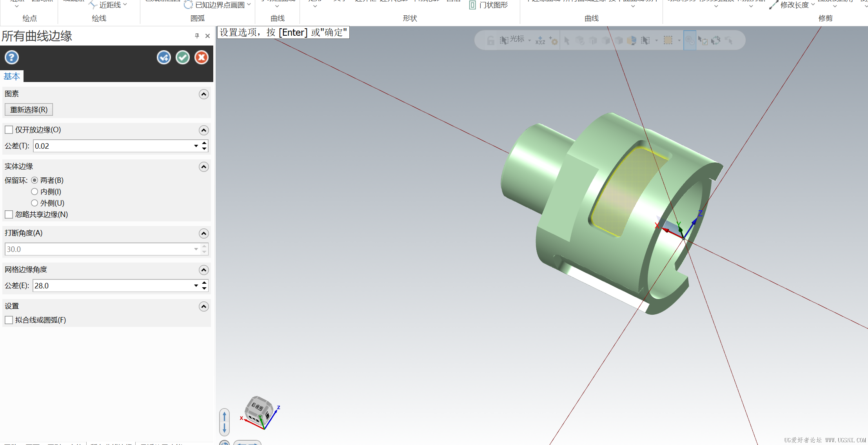The image size is (868, 445).
Task: Switch to the 基本 tab
Action: 12,77
